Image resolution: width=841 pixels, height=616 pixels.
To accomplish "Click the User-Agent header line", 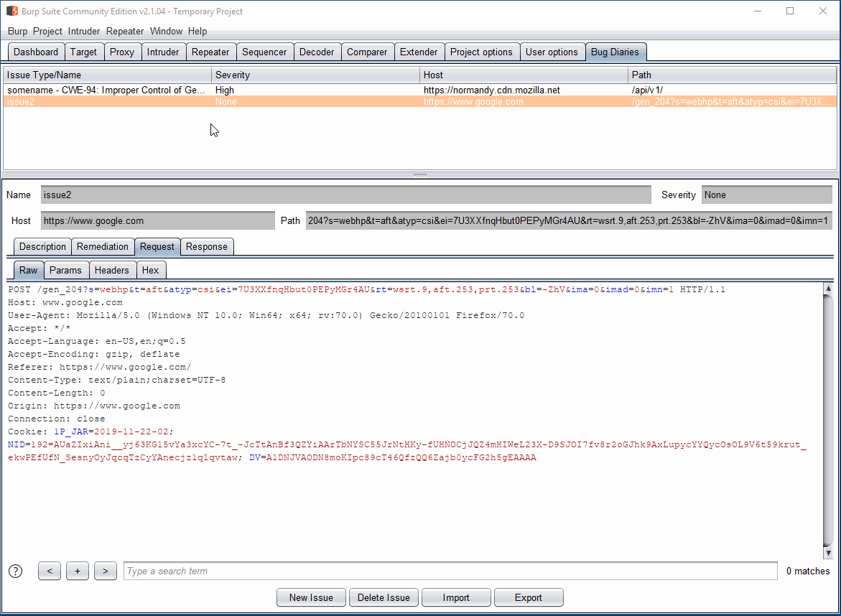I will tap(266, 315).
